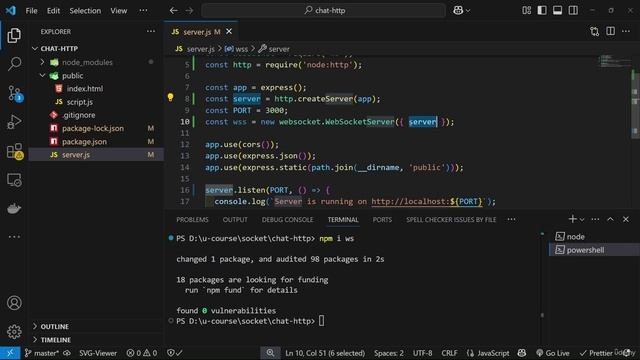Open Remote Explorer icon in activity bar
The image size is (640, 360).
(14, 180)
